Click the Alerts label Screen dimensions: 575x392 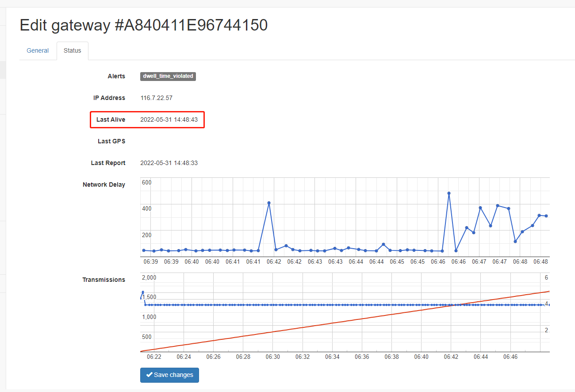116,76
